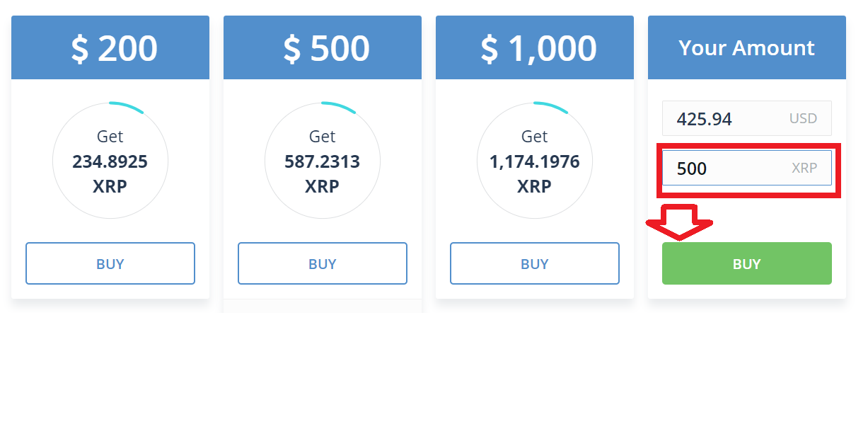Image resolution: width=868 pixels, height=434 pixels.
Task: Click the XRP label inside the highlighted field
Action: [804, 168]
